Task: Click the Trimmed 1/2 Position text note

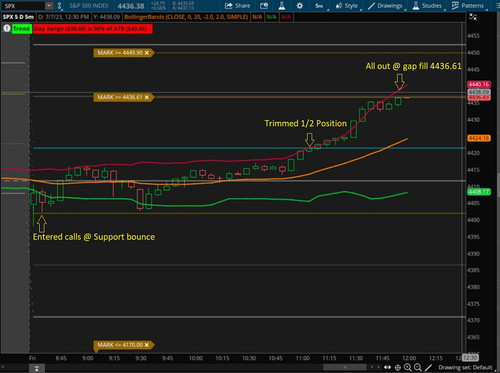Action: pos(305,124)
